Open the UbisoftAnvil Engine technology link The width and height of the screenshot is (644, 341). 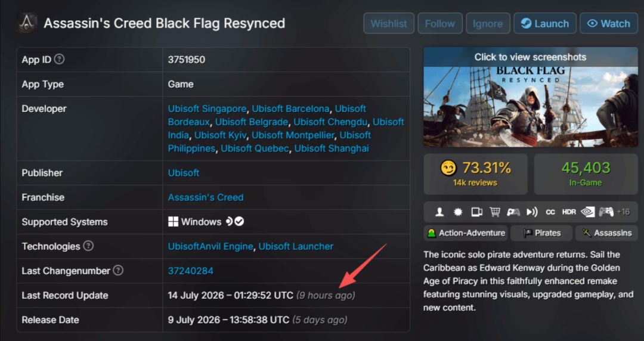coord(210,246)
